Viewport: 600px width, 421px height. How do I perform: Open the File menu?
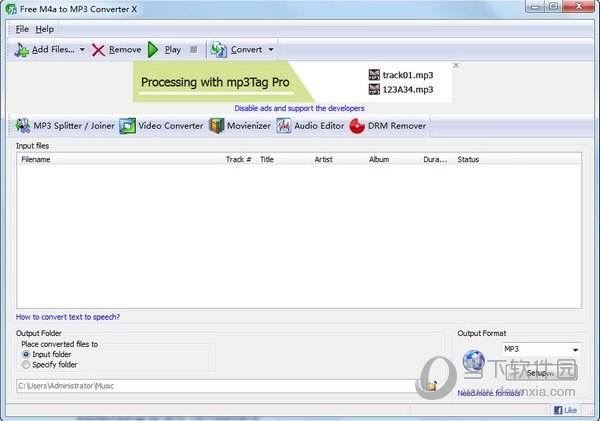click(x=22, y=29)
